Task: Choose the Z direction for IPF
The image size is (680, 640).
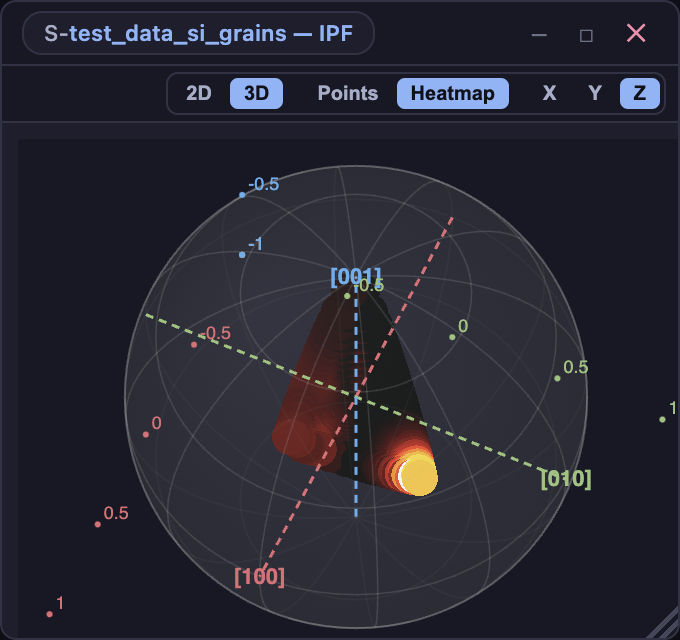Action: (x=640, y=93)
